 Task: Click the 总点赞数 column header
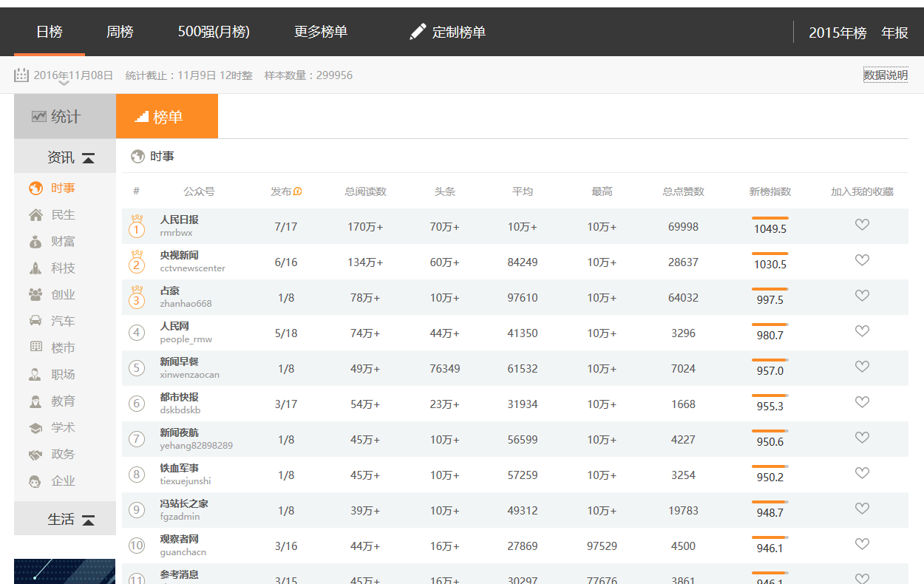pyautogui.click(x=684, y=191)
